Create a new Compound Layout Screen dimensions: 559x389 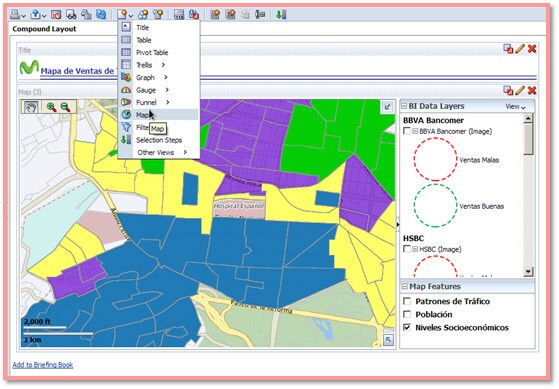pyautogui.click(x=215, y=15)
